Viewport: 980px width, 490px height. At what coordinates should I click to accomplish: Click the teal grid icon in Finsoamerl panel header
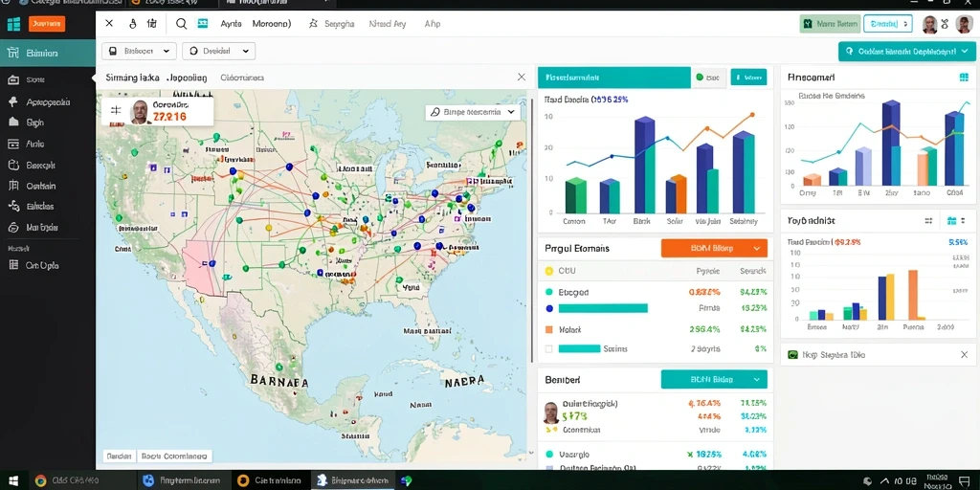(963, 78)
